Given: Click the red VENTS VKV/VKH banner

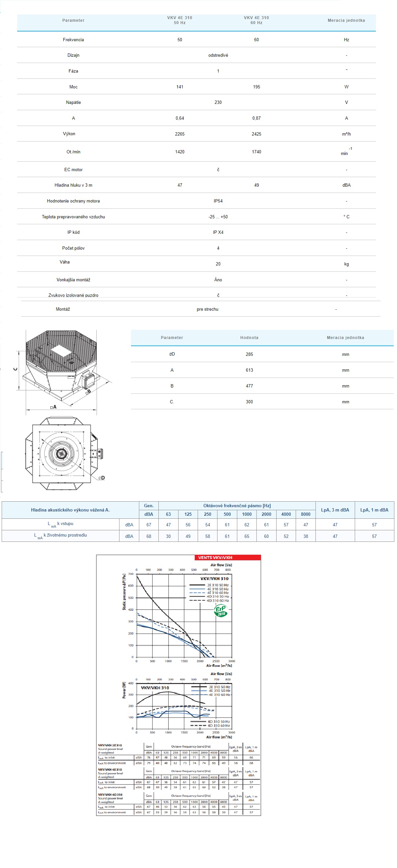Looking at the screenshot, I should point(227,557).
